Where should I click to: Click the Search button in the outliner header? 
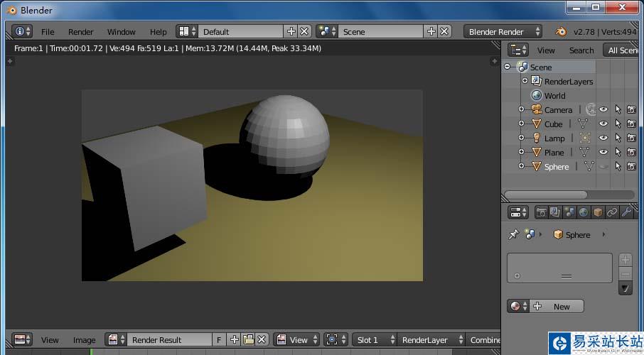581,50
